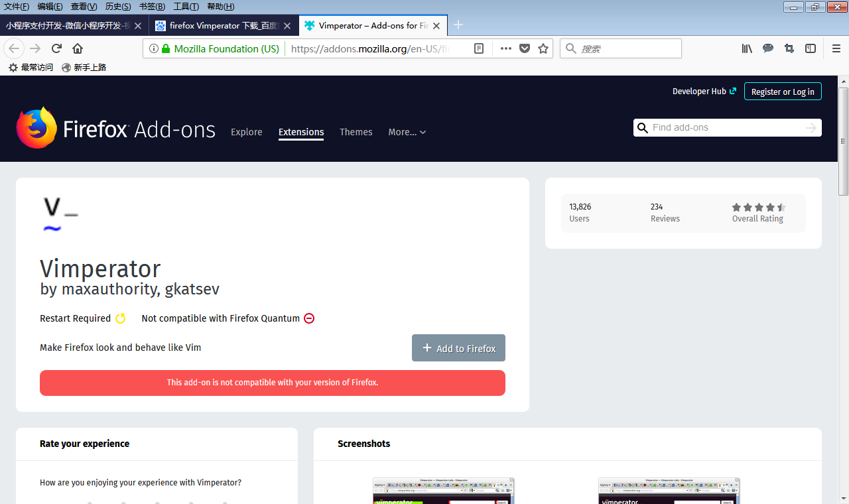Click the chat bubble toolbar icon
The width and height of the screenshot is (849, 504).
point(768,48)
